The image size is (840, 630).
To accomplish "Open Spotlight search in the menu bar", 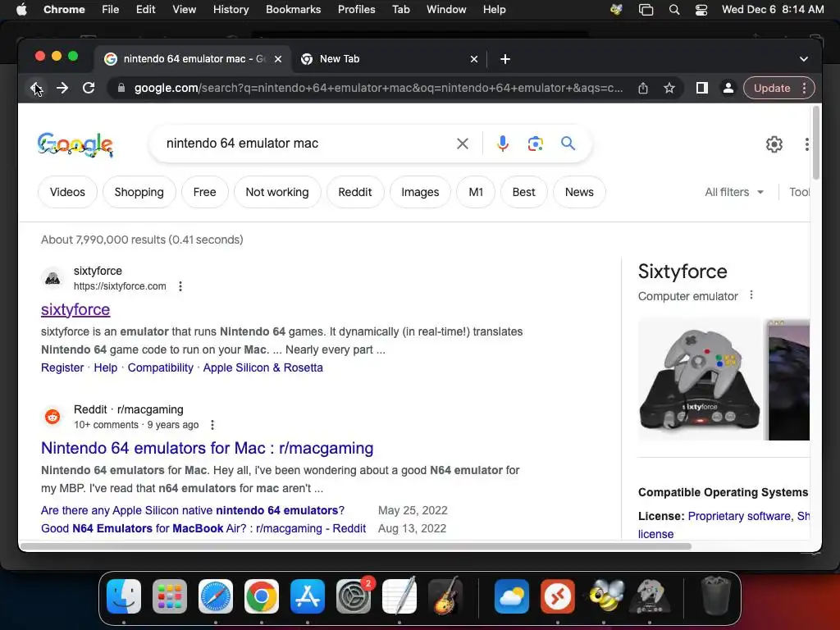I will pyautogui.click(x=674, y=10).
